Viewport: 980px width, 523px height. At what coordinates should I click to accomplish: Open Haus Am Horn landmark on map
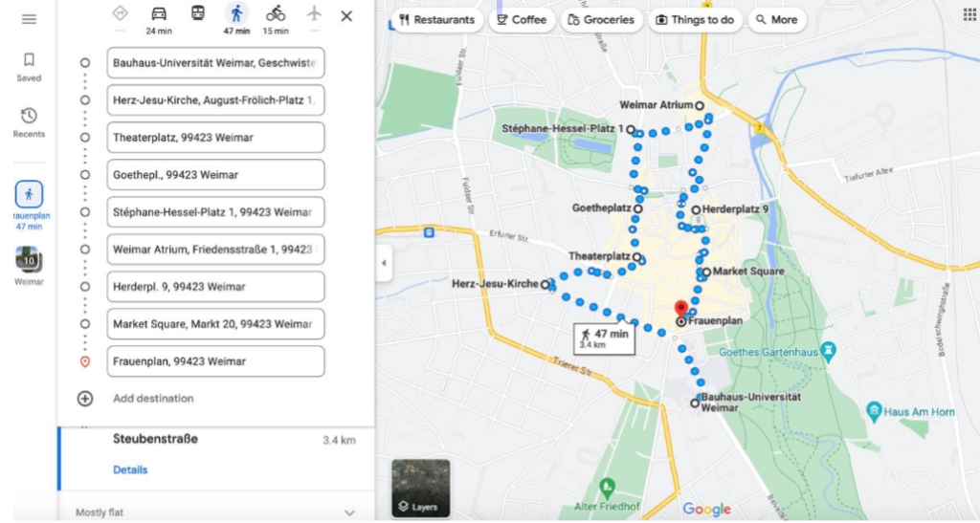875,411
